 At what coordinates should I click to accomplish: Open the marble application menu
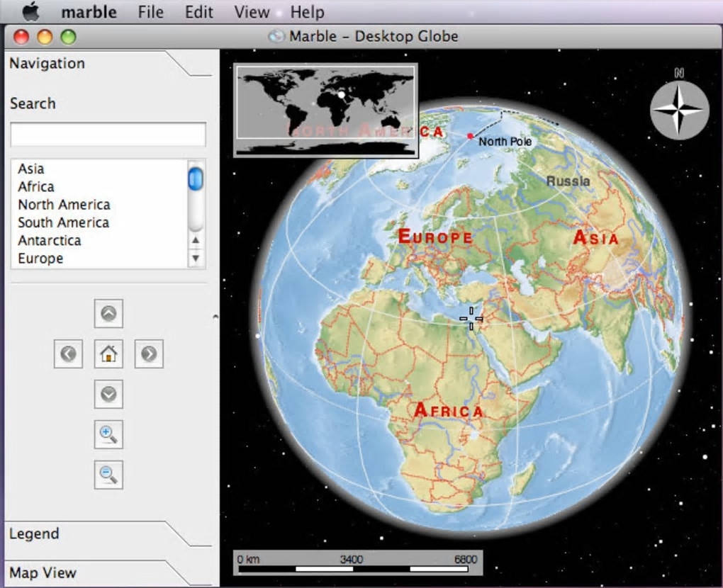[x=89, y=12]
